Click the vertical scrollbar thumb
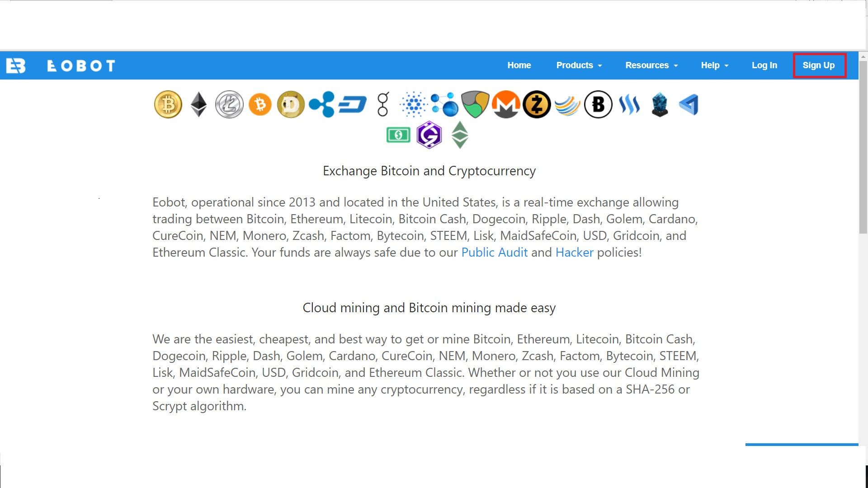Screen dimensions: 868x488 point(863,147)
